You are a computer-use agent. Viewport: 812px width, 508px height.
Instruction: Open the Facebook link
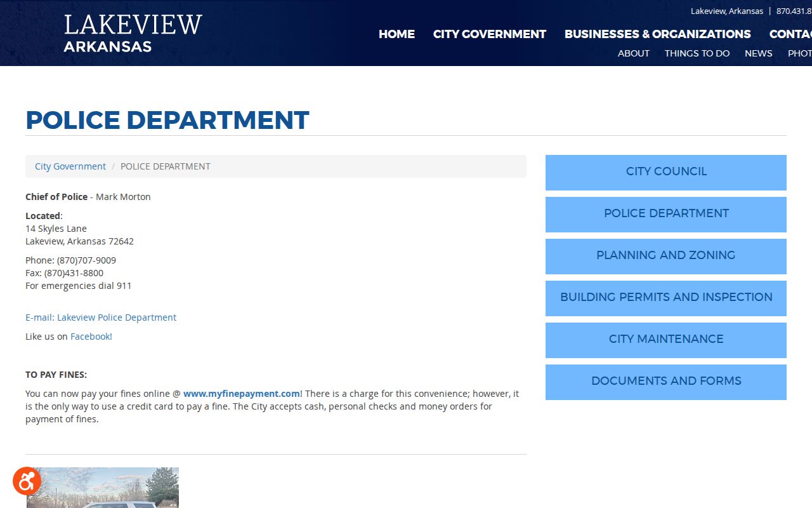tap(91, 337)
